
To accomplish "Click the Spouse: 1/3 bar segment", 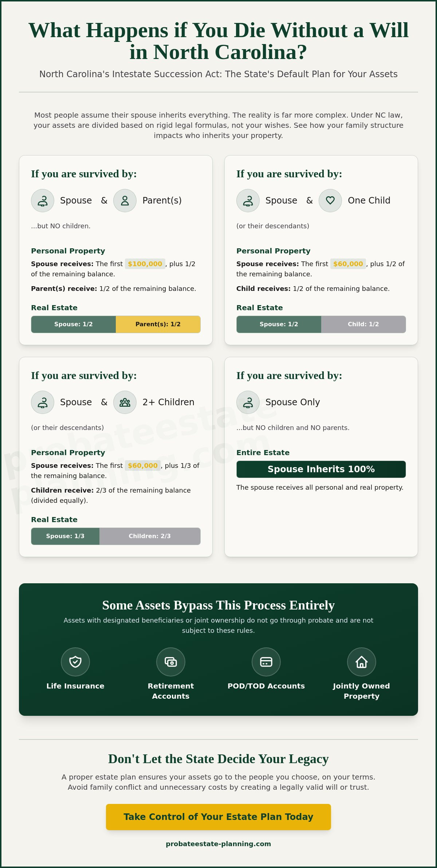I will pyautogui.click(x=65, y=536).
